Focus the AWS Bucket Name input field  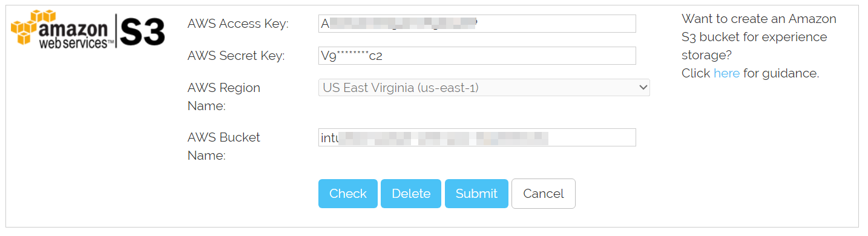[x=477, y=137]
